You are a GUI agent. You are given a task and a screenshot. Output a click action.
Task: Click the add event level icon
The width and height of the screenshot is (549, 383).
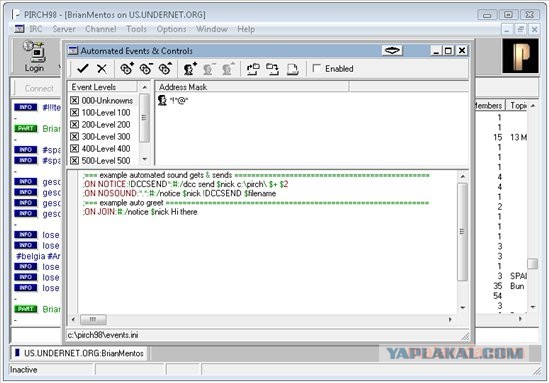(127, 69)
